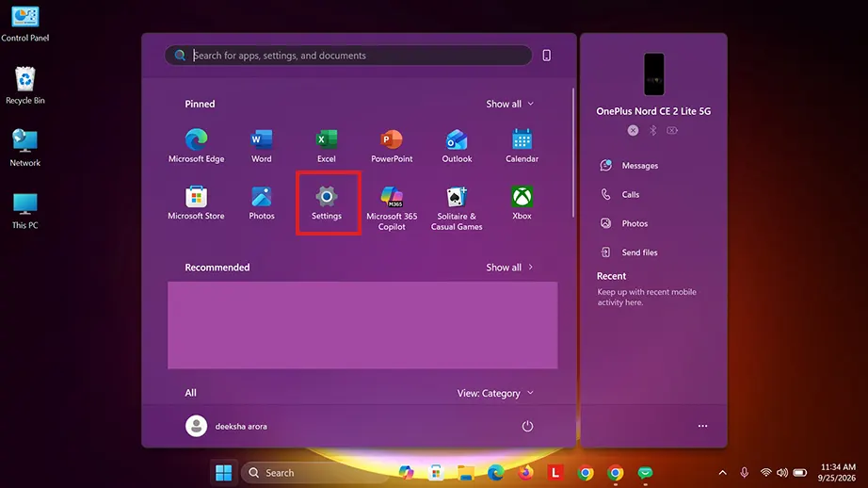Click the taskbar Search box

click(316, 473)
